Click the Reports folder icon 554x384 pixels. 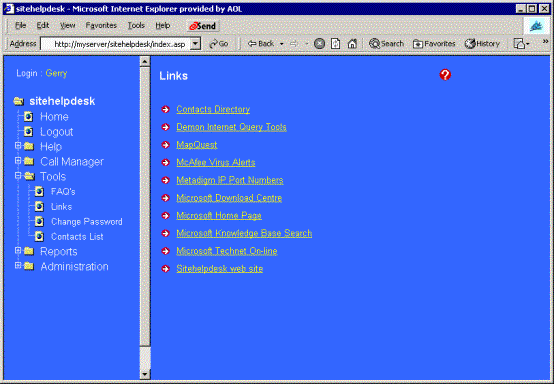pyautogui.click(x=29, y=251)
